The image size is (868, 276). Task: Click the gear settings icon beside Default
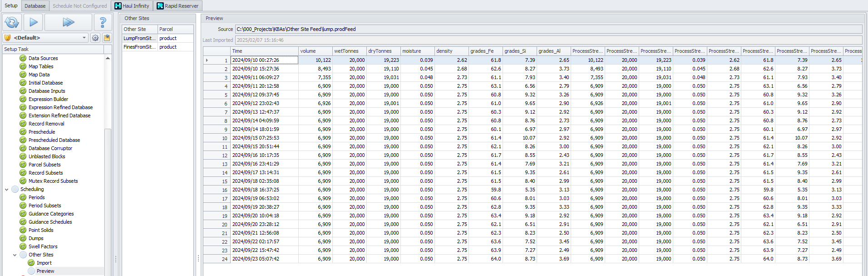[x=95, y=38]
